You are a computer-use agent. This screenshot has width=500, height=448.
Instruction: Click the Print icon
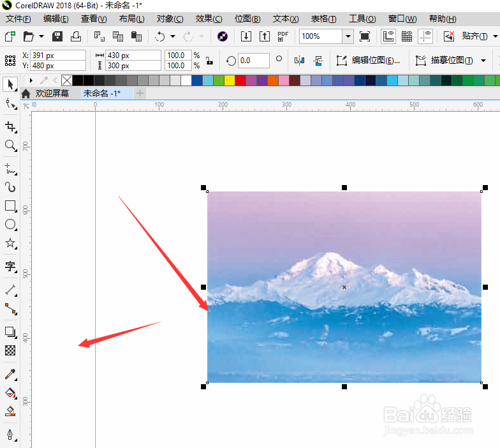(75, 36)
